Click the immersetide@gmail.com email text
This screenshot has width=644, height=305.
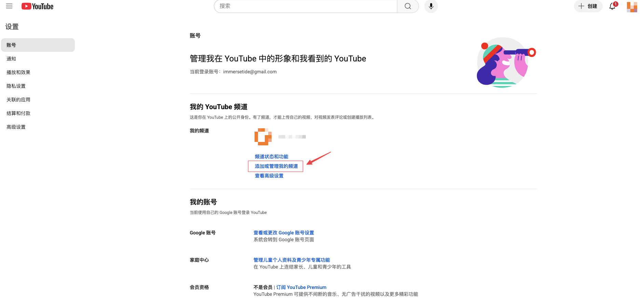click(250, 72)
